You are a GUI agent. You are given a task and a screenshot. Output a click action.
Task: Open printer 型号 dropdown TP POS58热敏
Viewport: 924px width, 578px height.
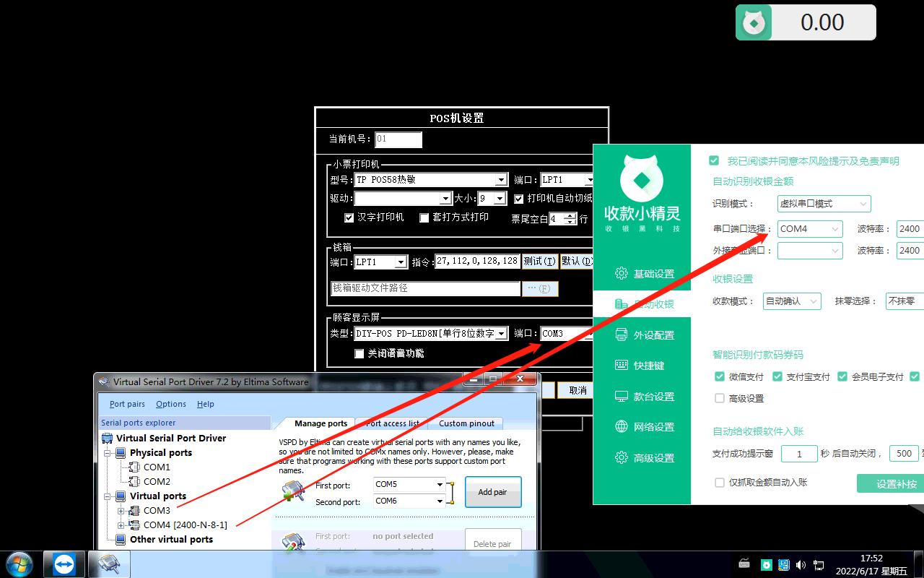click(431, 180)
